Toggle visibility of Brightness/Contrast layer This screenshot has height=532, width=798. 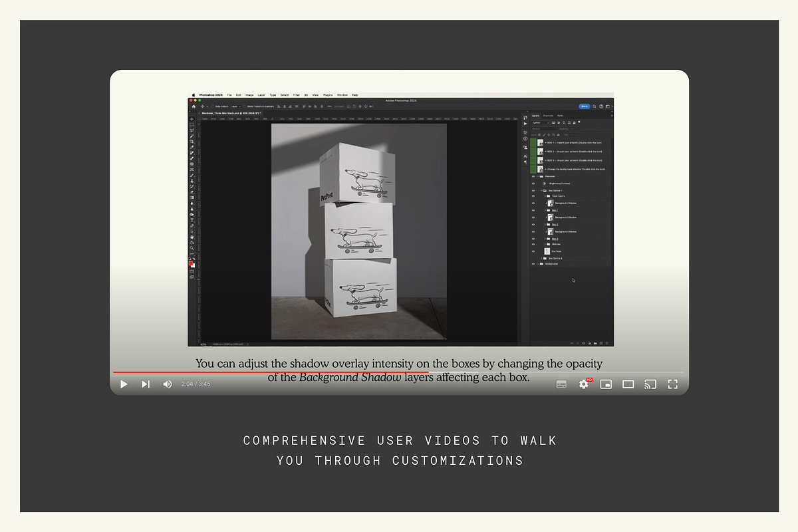click(533, 184)
